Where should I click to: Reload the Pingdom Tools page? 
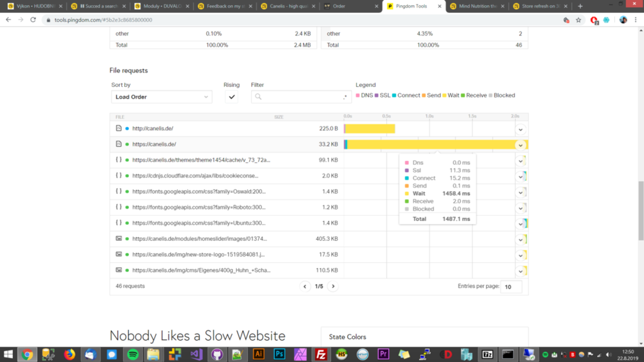pos(35,20)
